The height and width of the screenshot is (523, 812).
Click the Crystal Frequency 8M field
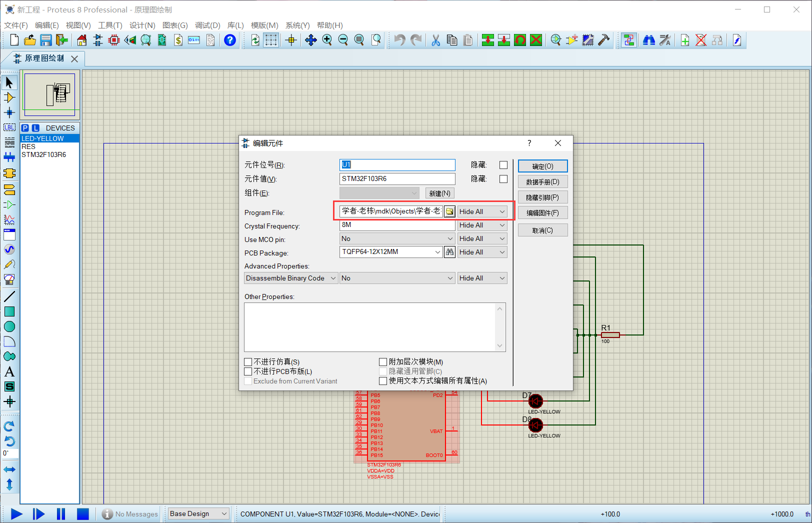(397, 225)
